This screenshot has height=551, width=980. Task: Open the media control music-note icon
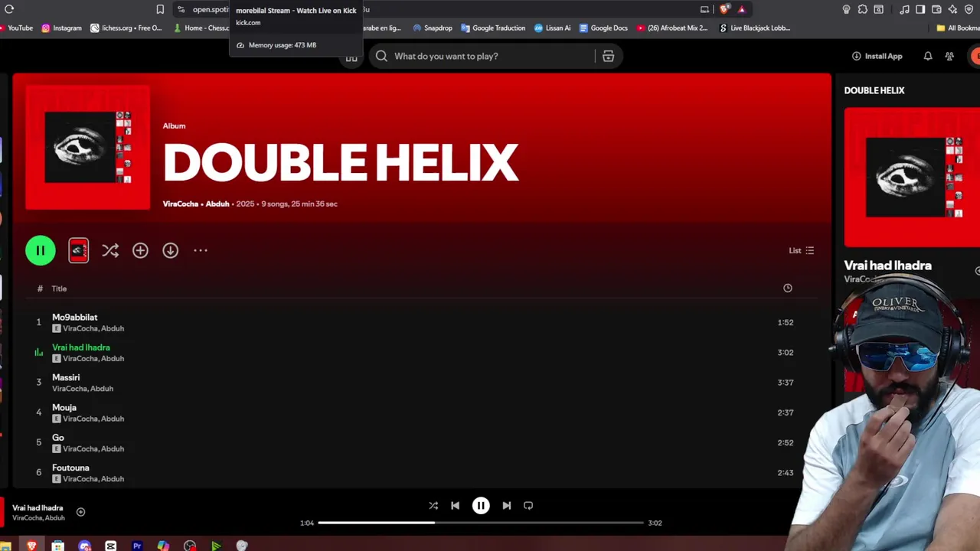coord(904,9)
